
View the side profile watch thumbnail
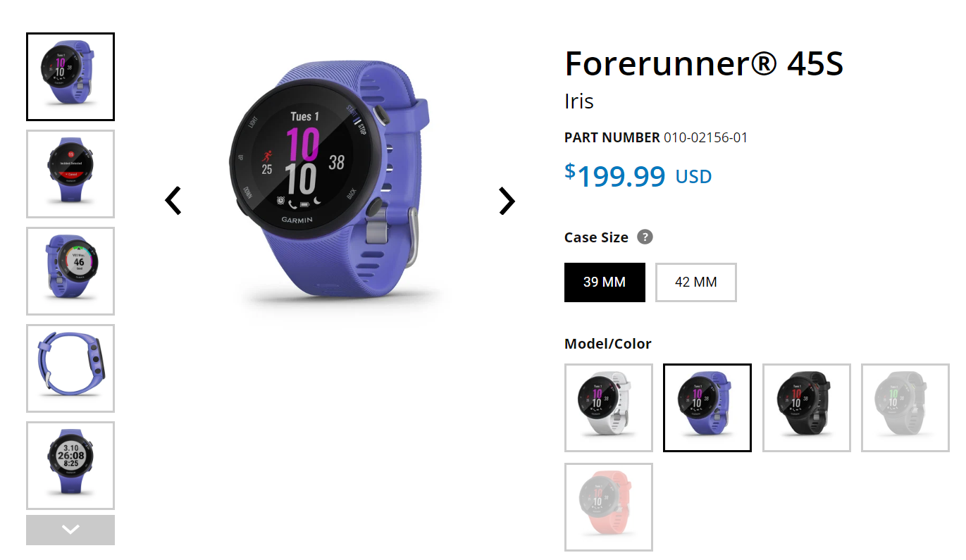70,368
